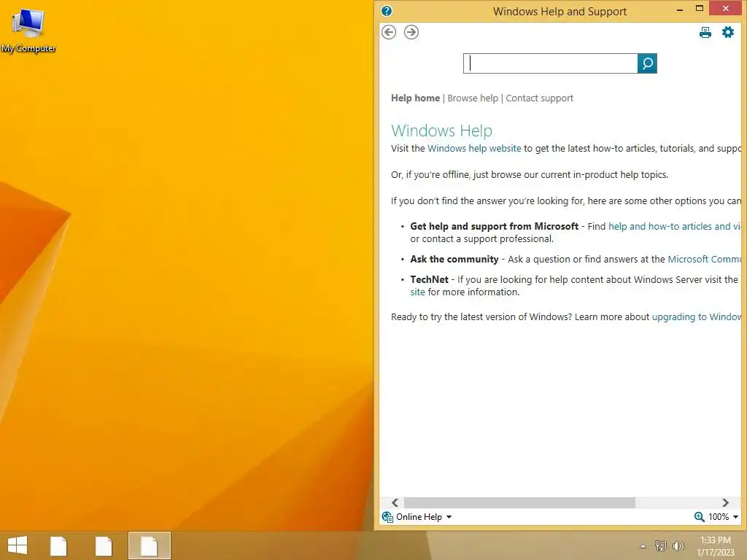Image resolution: width=747 pixels, height=560 pixels.
Task: Close the Windows Help and Support window
Action: tap(726, 9)
